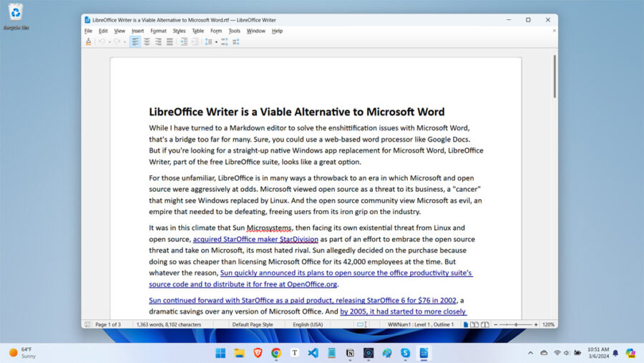The image size is (644, 363).
Task: Click the Increase Indent icon
Action: [184, 42]
